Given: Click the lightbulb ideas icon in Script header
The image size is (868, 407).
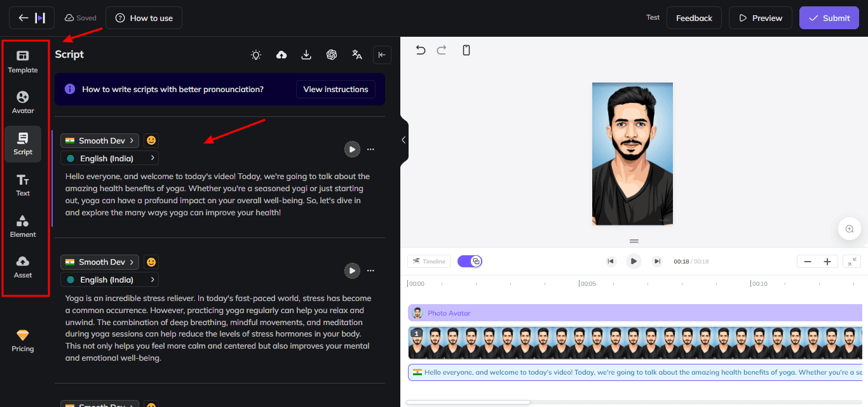Looking at the screenshot, I should click(x=256, y=55).
